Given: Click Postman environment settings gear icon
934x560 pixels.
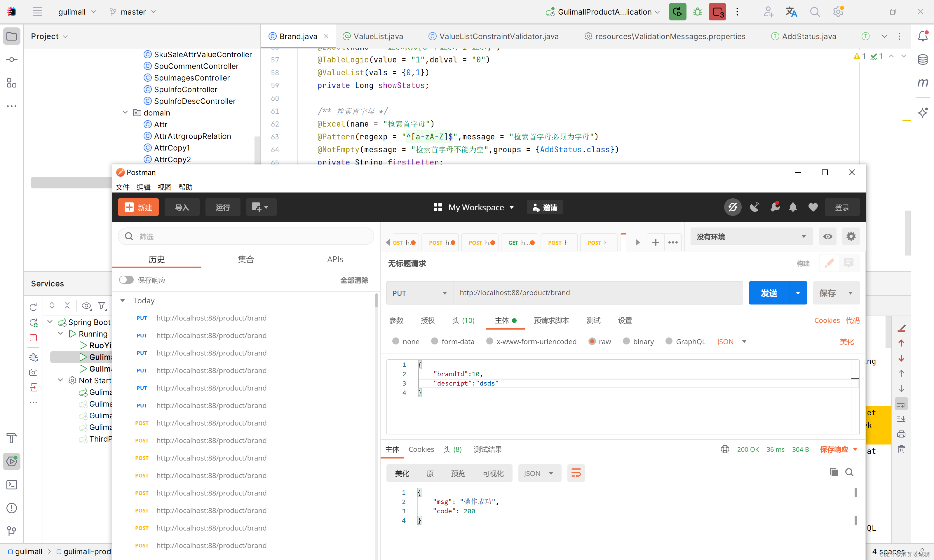Looking at the screenshot, I should click(851, 237).
